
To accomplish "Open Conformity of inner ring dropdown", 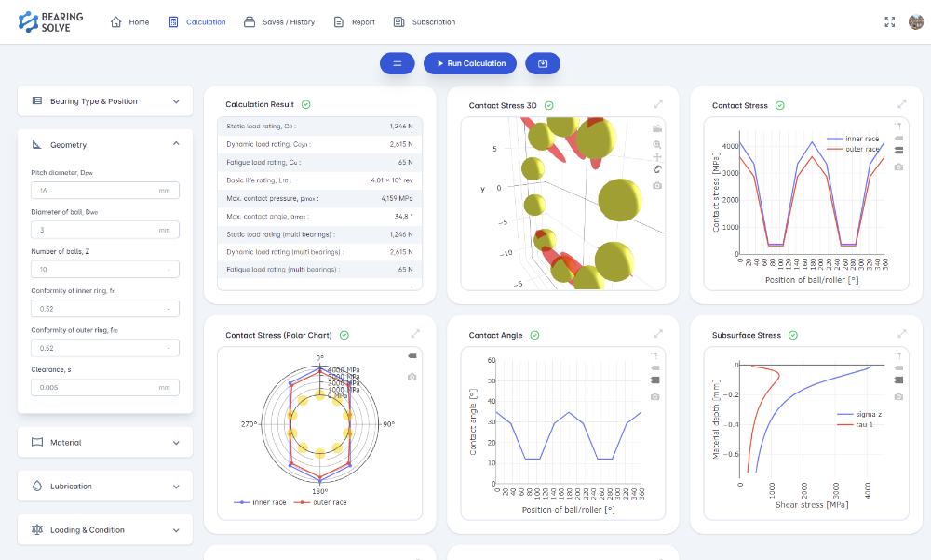I will click(105, 309).
